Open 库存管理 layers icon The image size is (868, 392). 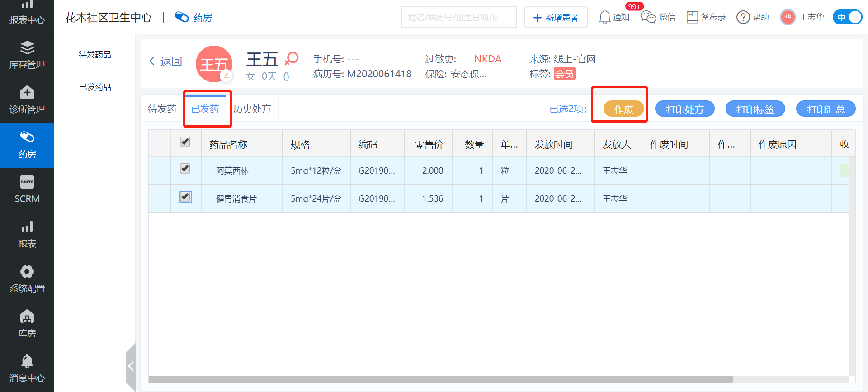(x=27, y=47)
